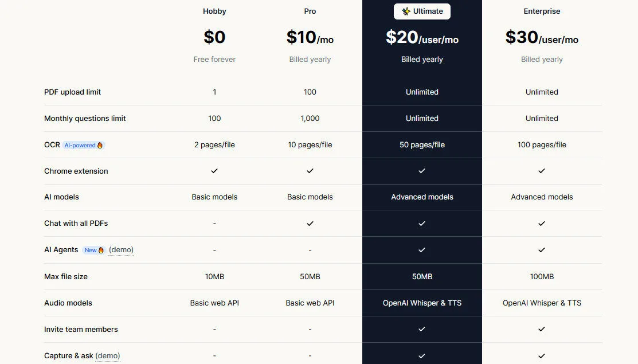This screenshot has width=638, height=364.
Task: Click the Ultimate plan pill badge
Action: pyautogui.click(x=422, y=11)
